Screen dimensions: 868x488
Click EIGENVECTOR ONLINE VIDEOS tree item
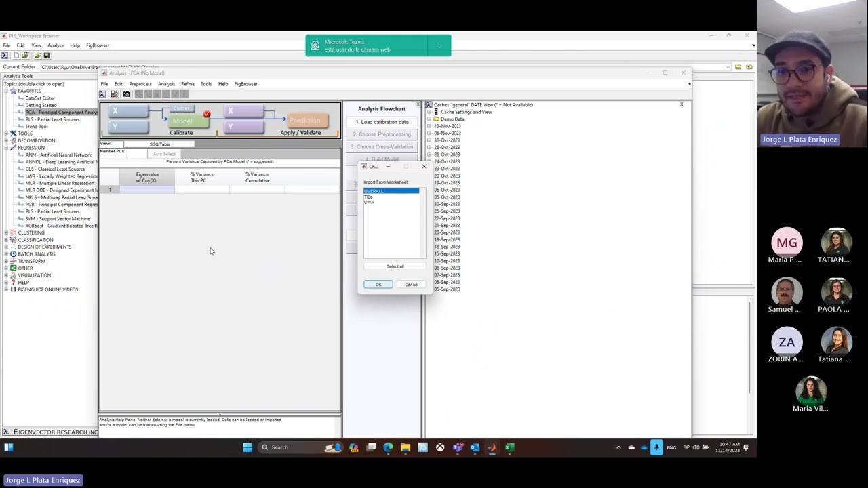[47, 289]
